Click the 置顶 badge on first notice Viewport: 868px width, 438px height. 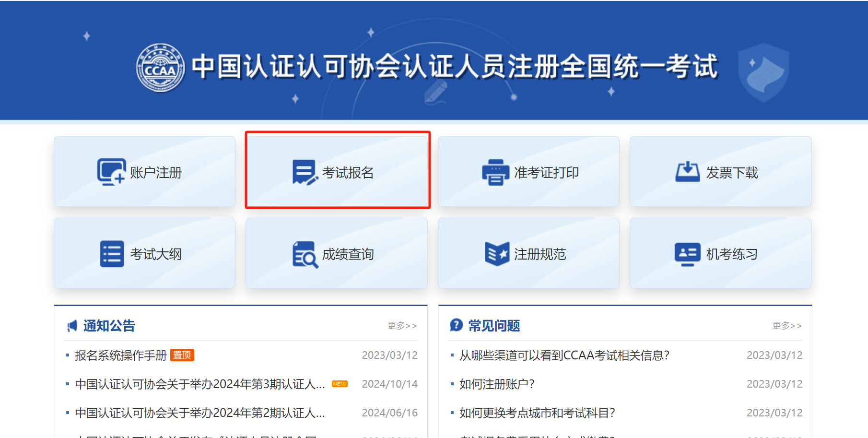click(182, 355)
